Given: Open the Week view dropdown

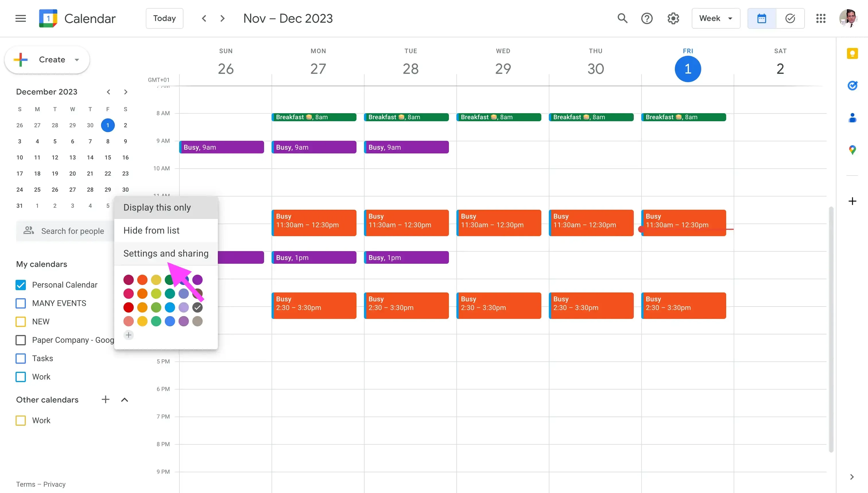Looking at the screenshot, I should (716, 18).
